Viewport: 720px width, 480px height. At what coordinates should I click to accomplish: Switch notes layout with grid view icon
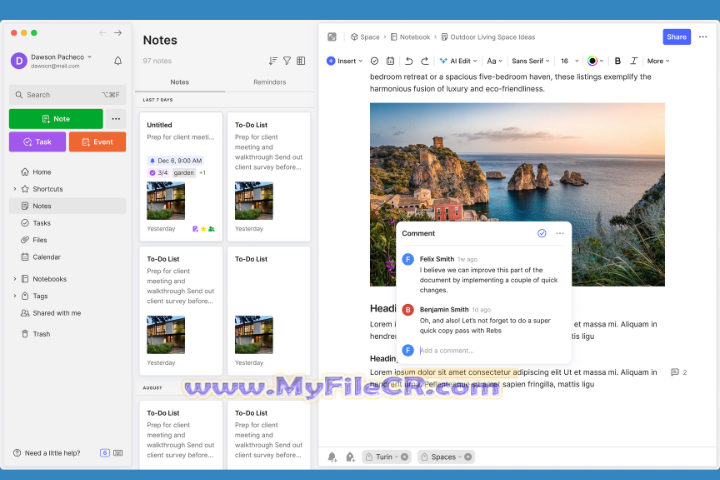tap(301, 61)
